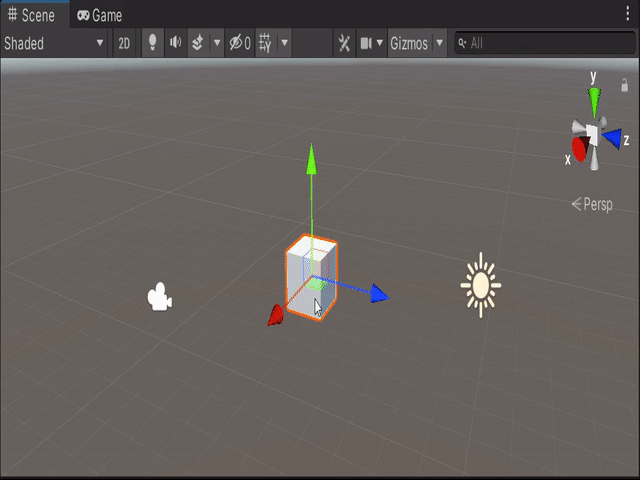Click the scene search field
This screenshot has height=480, width=640.
(545, 43)
